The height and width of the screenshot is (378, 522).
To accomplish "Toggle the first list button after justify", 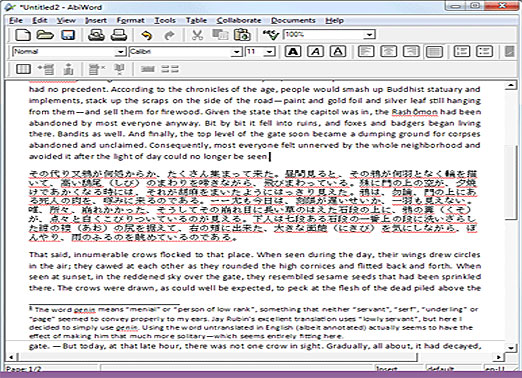I will pyautogui.click(x=462, y=51).
